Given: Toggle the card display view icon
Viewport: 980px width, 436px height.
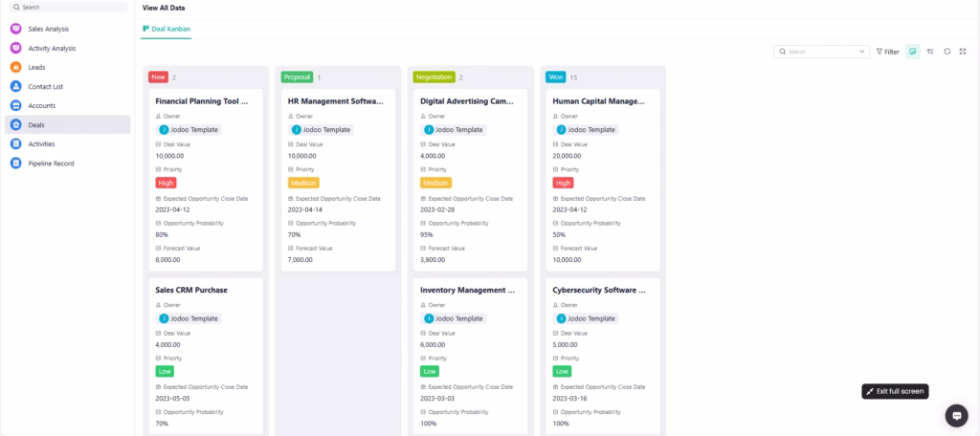Looking at the screenshot, I should point(913,52).
